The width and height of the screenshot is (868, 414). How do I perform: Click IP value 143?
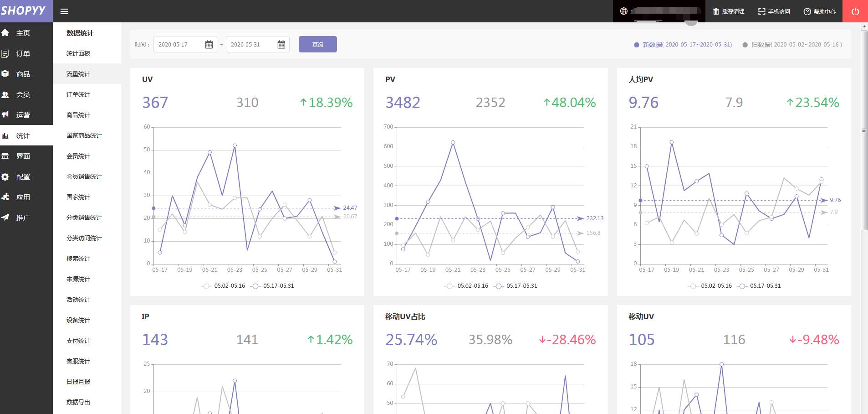tap(155, 340)
